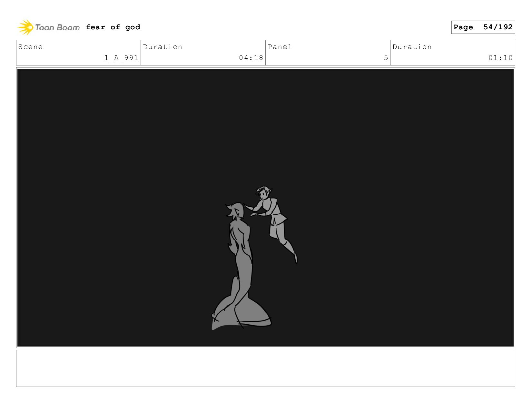Click the storyboard panel drawing thumbnail

(x=265, y=208)
